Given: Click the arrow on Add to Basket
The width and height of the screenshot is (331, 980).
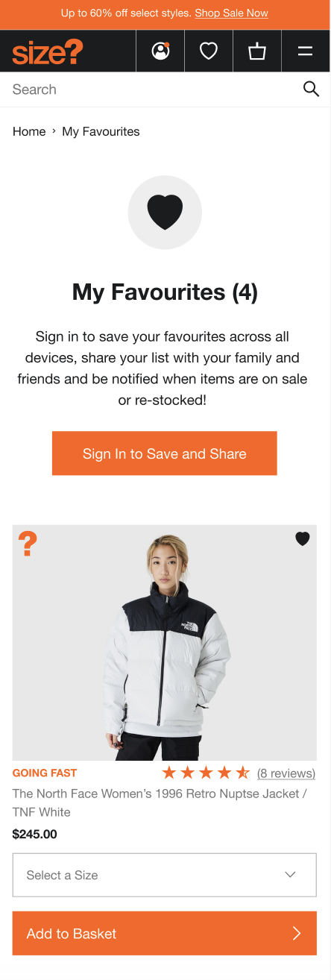Looking at the screenshot, I should [297, 934].
